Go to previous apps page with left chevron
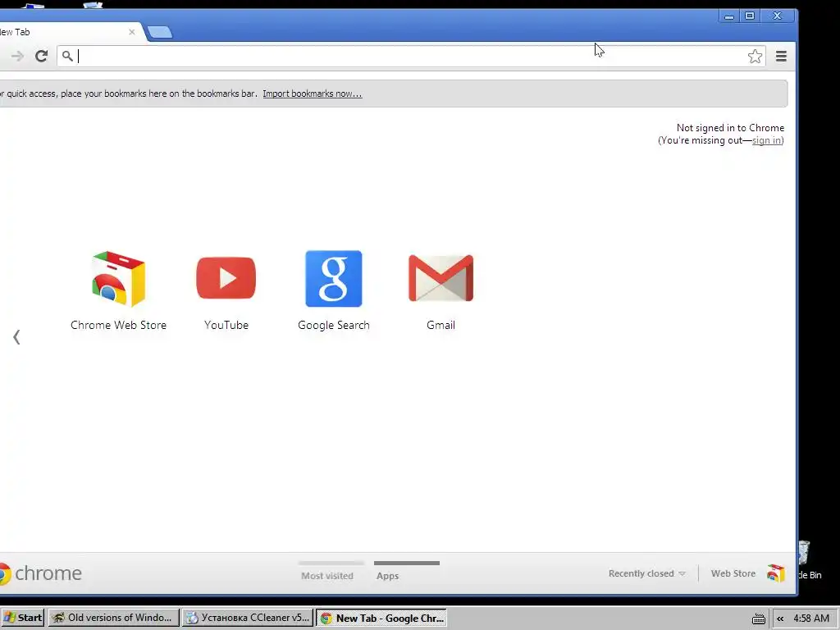This screenshot has height=630, width=840. point(16,337)
